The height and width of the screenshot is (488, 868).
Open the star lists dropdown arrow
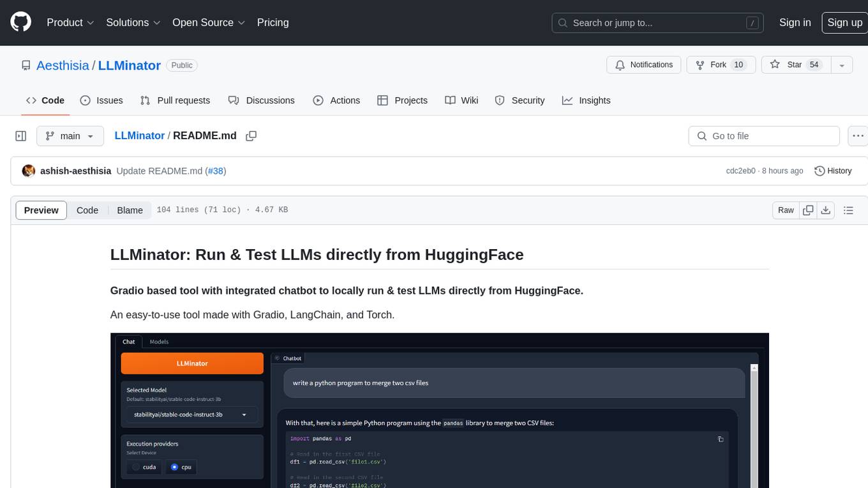tap(842, 65)
